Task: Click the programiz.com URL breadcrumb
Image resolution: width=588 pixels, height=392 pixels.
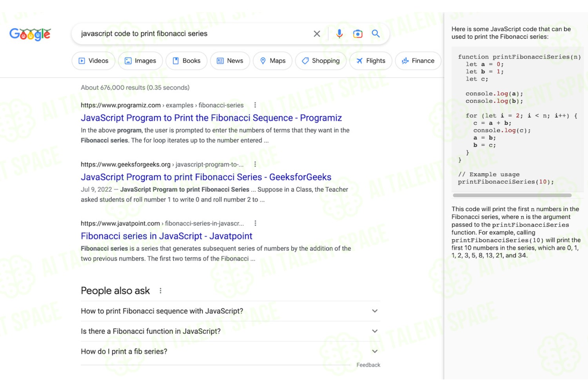Action: [162, 105]
